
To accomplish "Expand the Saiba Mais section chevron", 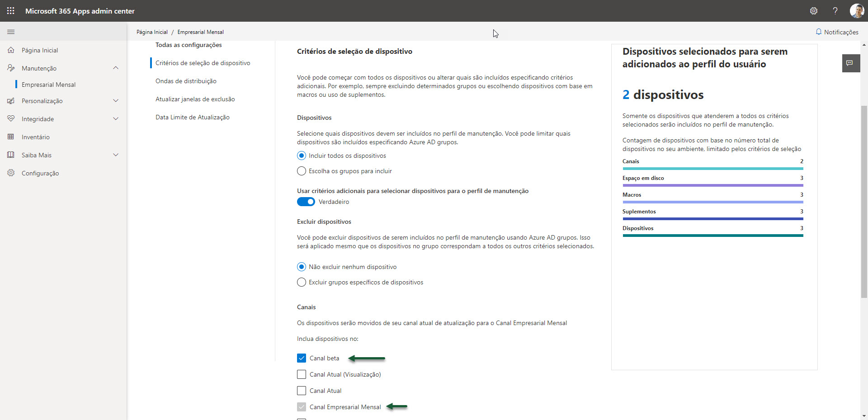I will [116, 155].
